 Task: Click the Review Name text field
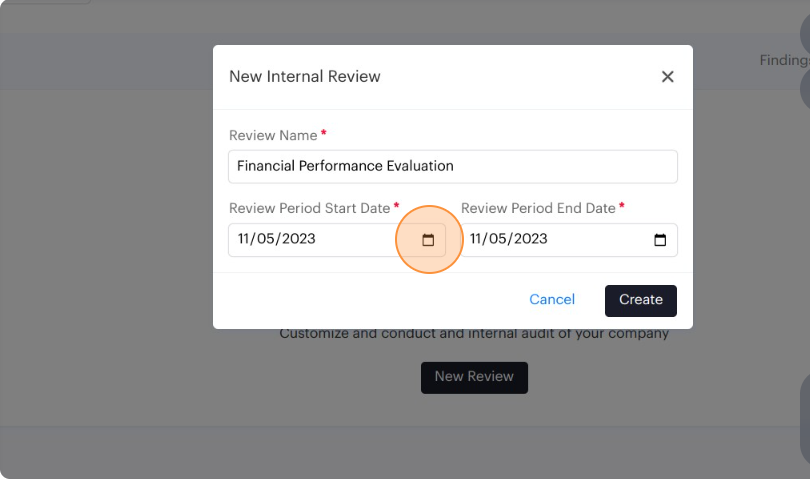[452, 166]
